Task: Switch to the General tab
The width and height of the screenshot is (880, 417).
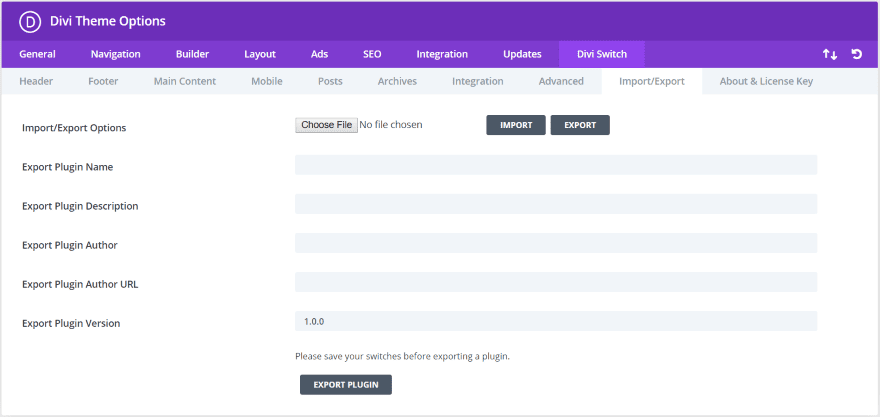Action: point(37,54)
